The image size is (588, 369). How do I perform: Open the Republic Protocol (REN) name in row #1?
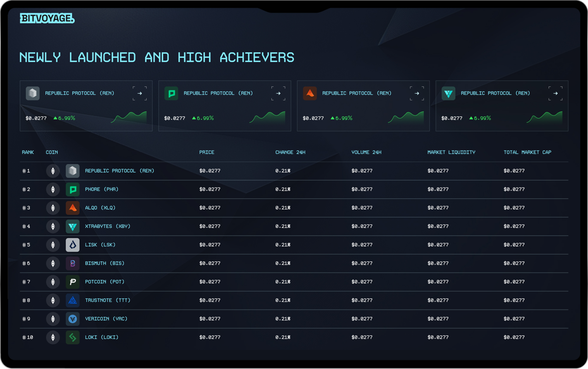(119, 171)
